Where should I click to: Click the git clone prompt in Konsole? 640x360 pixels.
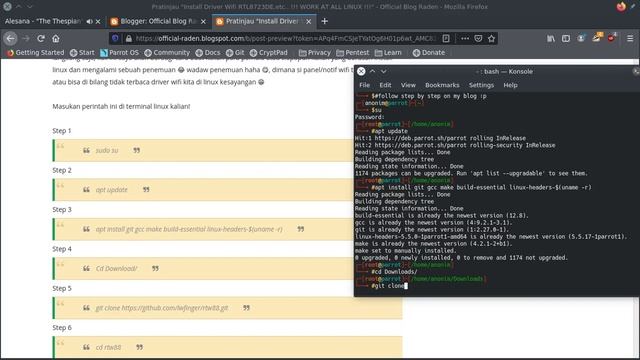[x=388, y=286]
